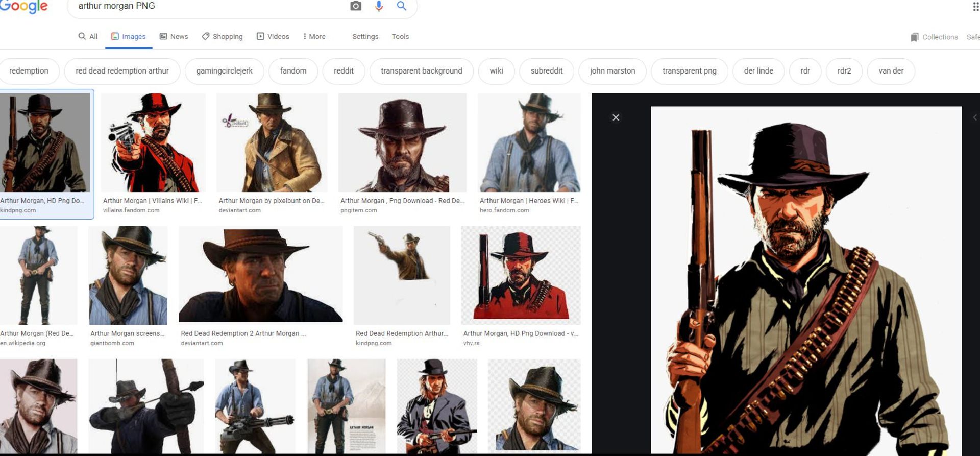Screen dimensions: 980x456
Task: Apply the 'fandom' filter chip
Action: click(293, 71)
